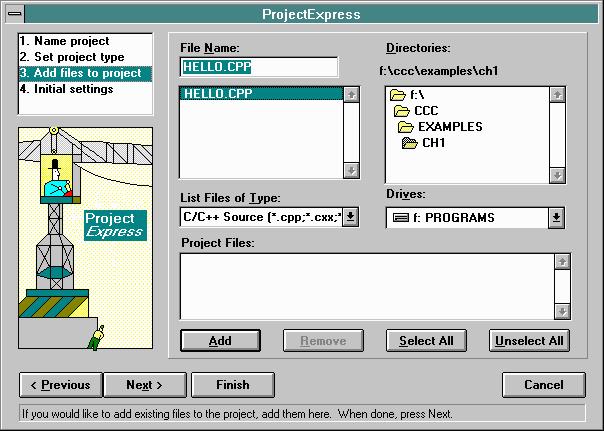
Task: Click file list scroll up arrow
Action: [351, 94]
